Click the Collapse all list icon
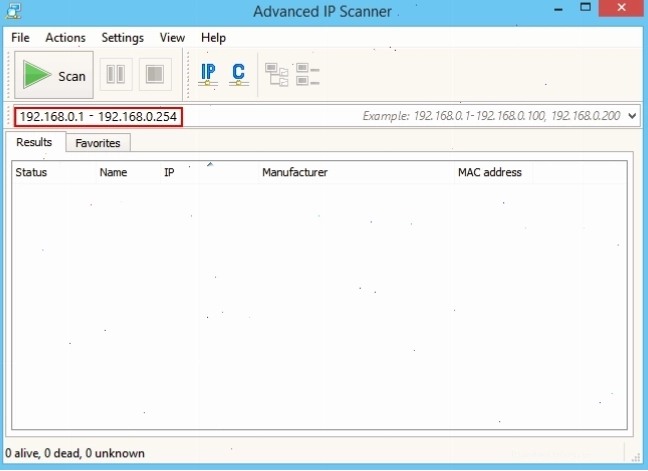 pyautogui.click(x=308, y=74)
